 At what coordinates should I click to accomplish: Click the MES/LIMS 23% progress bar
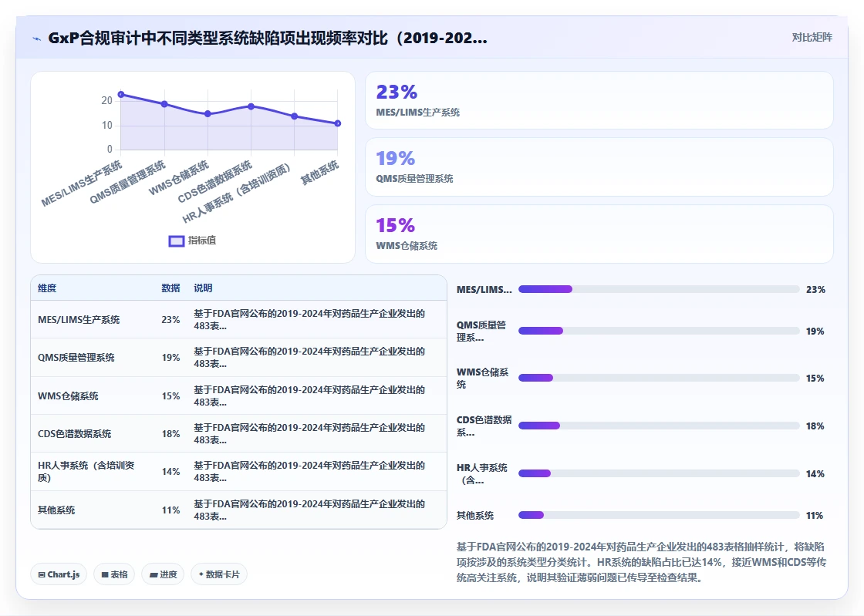coord(659,289)
